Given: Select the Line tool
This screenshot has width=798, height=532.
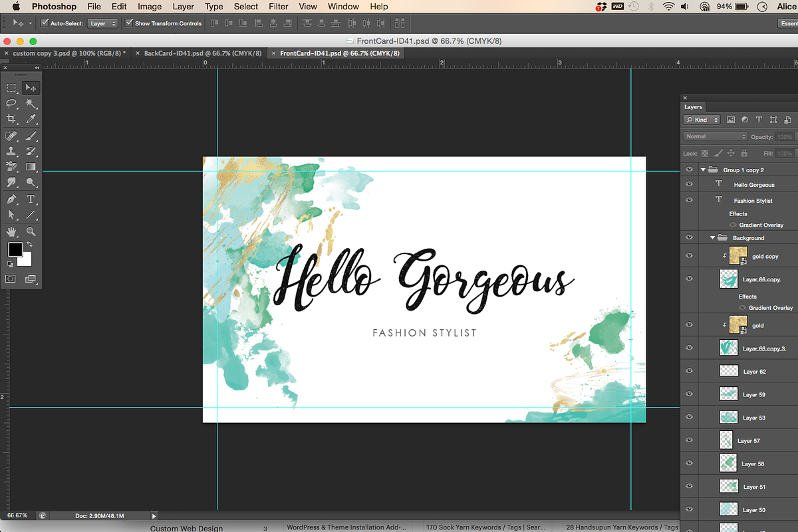Looking at the screenshot, I should [31, 215].
